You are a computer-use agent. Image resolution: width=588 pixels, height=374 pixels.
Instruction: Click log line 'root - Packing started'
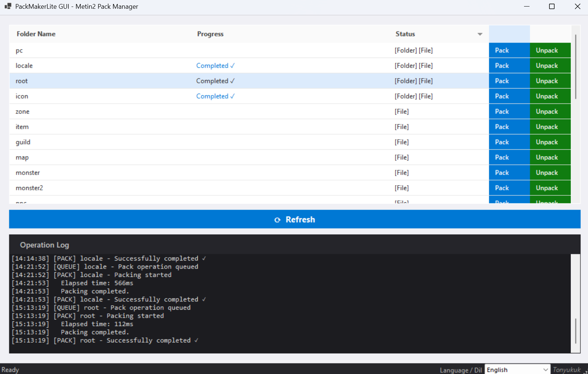pyautogui.click(x=122, y=316)
